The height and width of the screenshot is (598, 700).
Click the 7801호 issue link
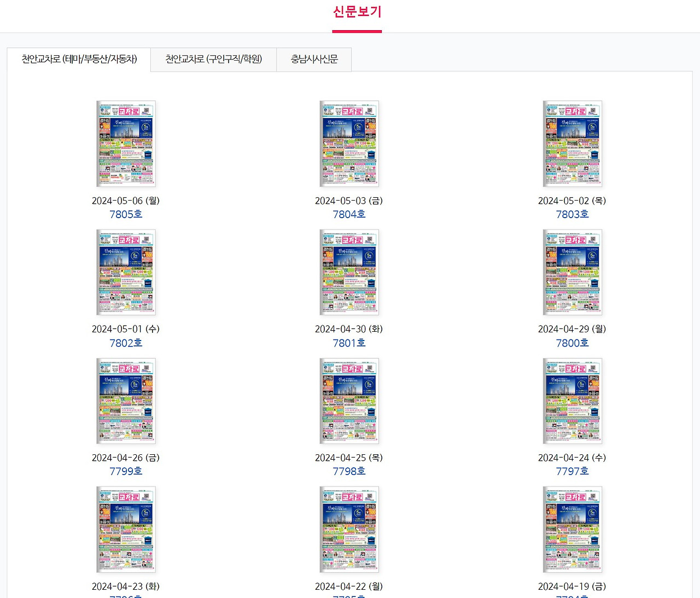coord(349,343)
